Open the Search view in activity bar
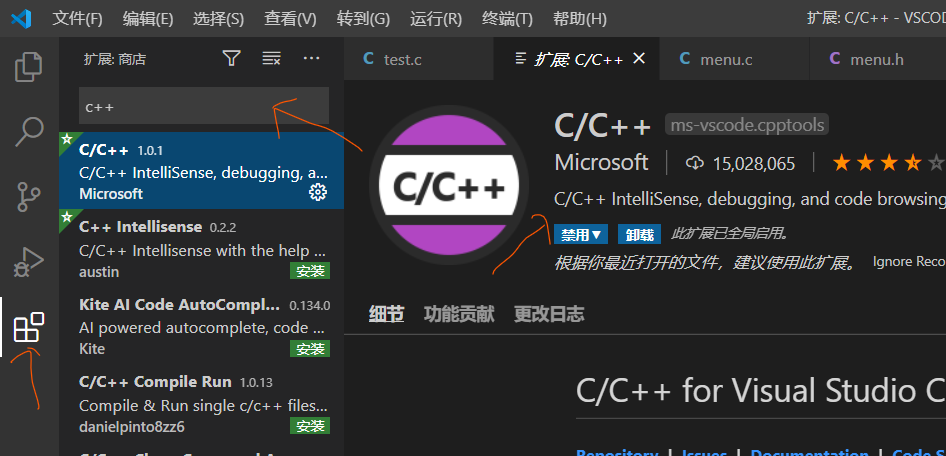Screen dimensions: 946x456 [28, 132]
